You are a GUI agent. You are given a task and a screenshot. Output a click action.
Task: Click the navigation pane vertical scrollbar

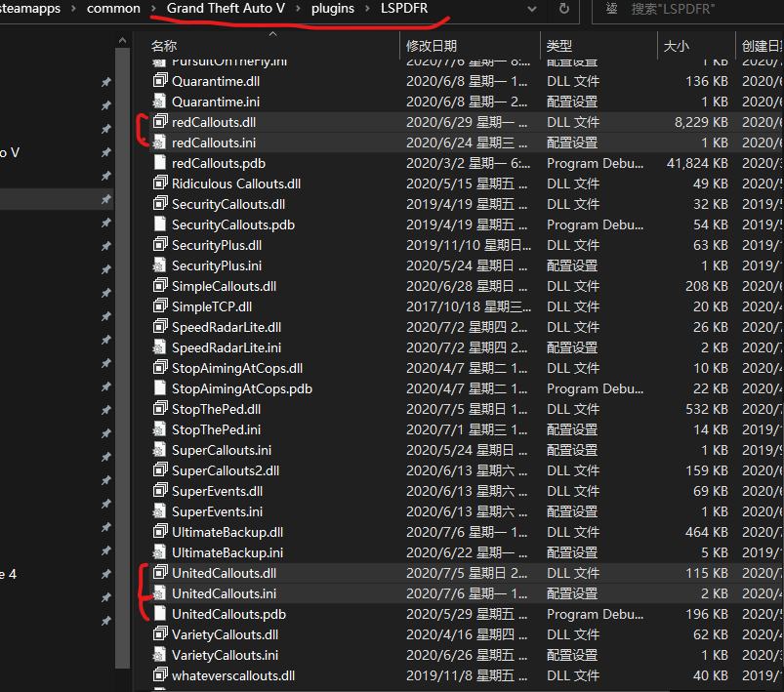pos(122,357)
